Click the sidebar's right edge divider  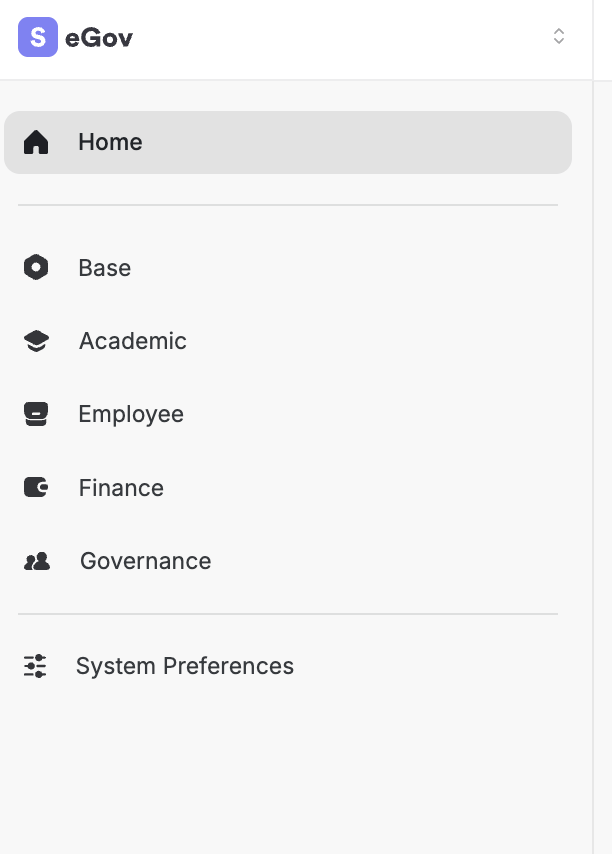[x=593, y=450]
